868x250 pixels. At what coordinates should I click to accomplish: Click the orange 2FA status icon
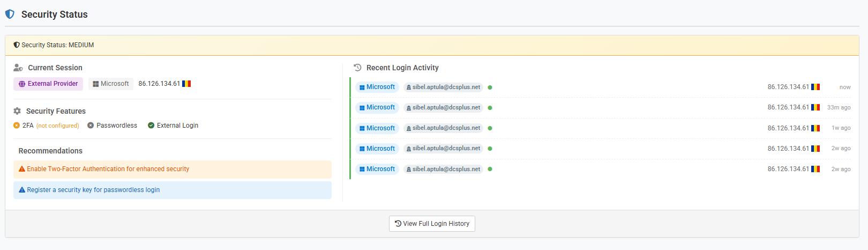[17, 126]
